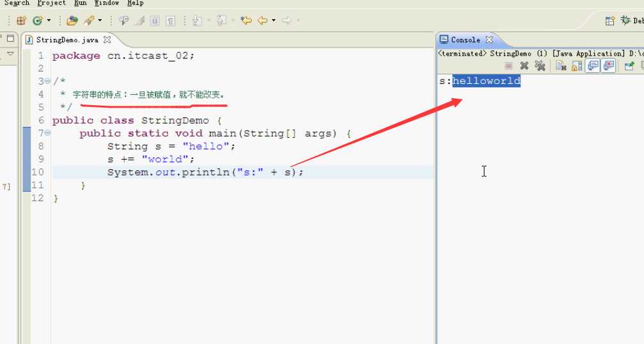Select the StringDemo.java editor tab

pyautogui.click(x=67, y=40)
